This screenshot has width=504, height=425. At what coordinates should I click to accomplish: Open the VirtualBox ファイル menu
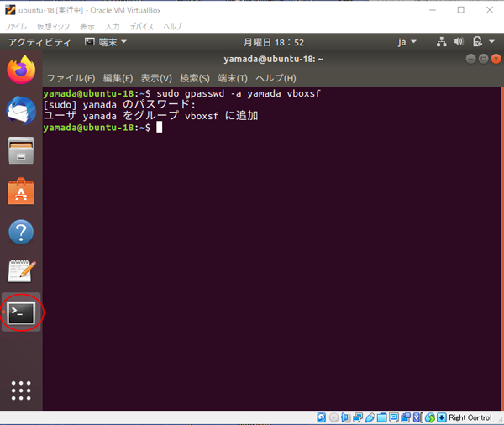(16, 26)
